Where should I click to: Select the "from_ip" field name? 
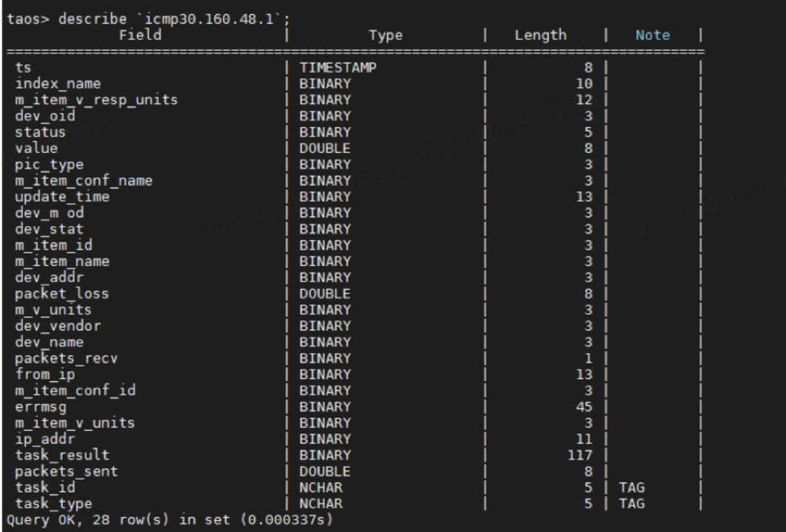tap(45, 375)
